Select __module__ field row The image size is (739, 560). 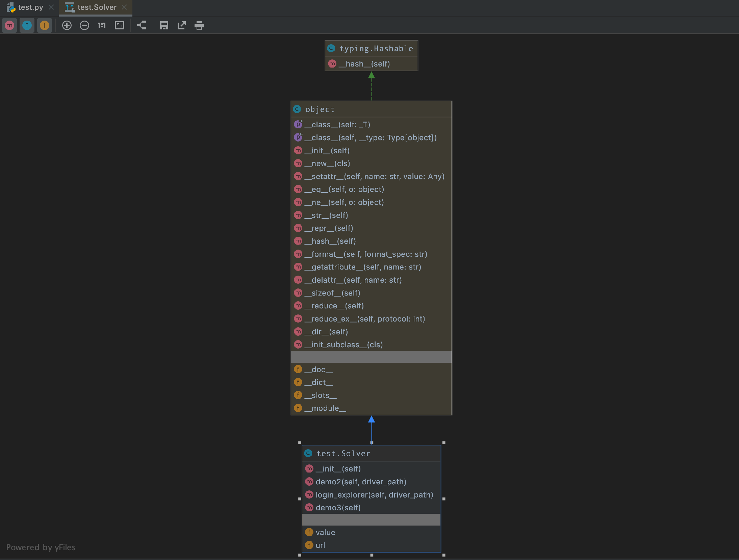pyautogui.click(x=371, y=408)
